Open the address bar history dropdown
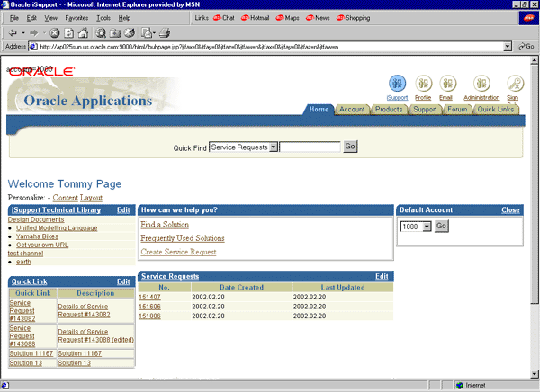Viewport: 540px width, 392px height. click(508, 46)
